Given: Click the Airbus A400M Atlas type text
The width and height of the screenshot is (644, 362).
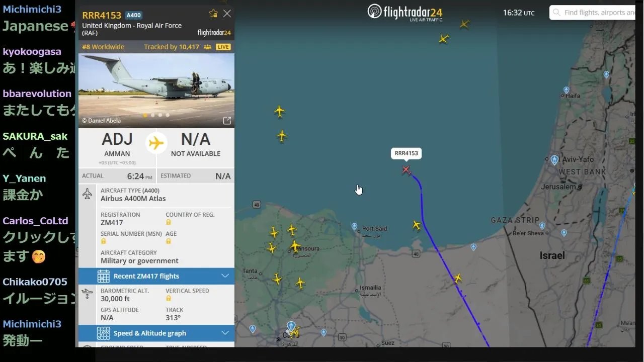Looking at the screenshot, I should pos(133,198).
